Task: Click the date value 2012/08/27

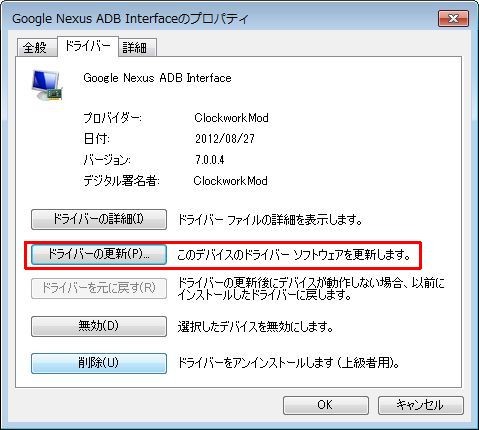Action: coord(225,139)
